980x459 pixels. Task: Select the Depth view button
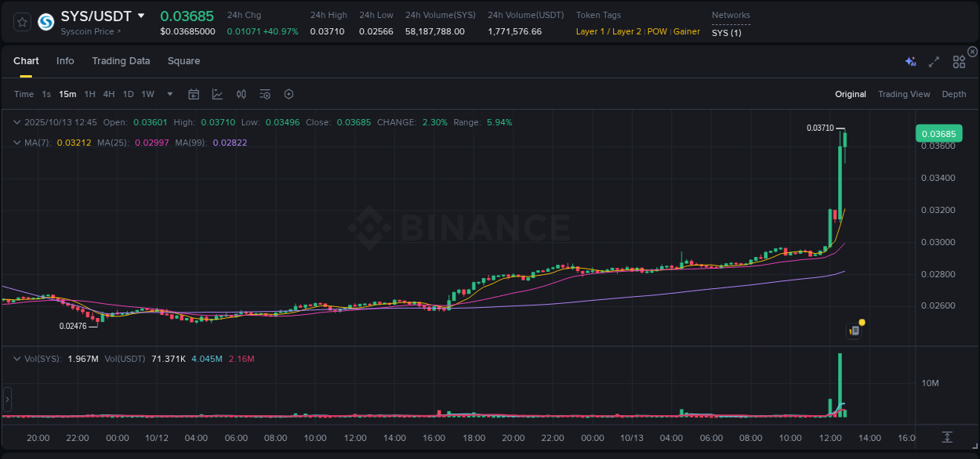coord(954,93)
